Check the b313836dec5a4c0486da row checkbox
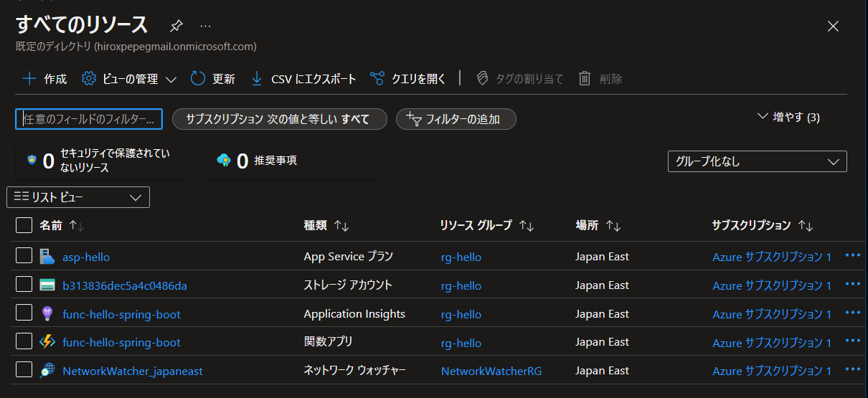The width and height of the screenshot is (868, 398). 24,285
